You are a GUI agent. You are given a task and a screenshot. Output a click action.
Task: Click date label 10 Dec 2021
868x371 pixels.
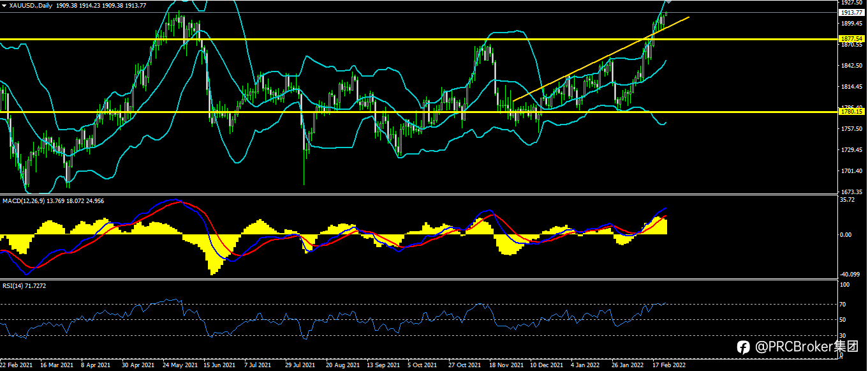click(547, 365)
